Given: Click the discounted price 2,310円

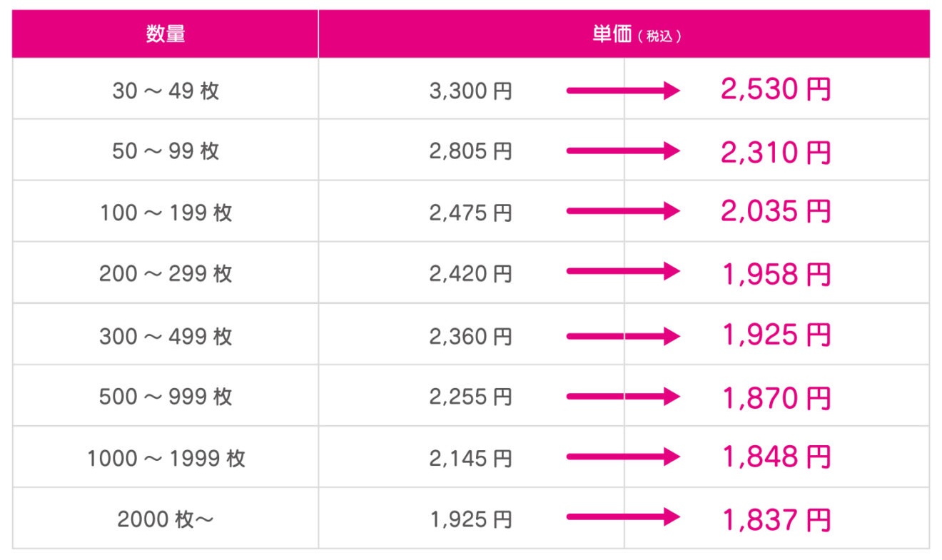Looking at the screenshot, I should (x=776, y=151).
